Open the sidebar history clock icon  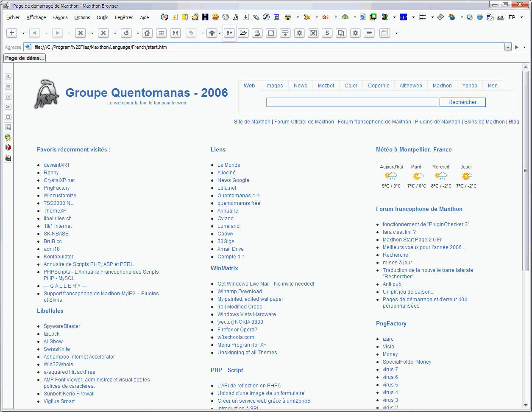click(x=8, y=97)
